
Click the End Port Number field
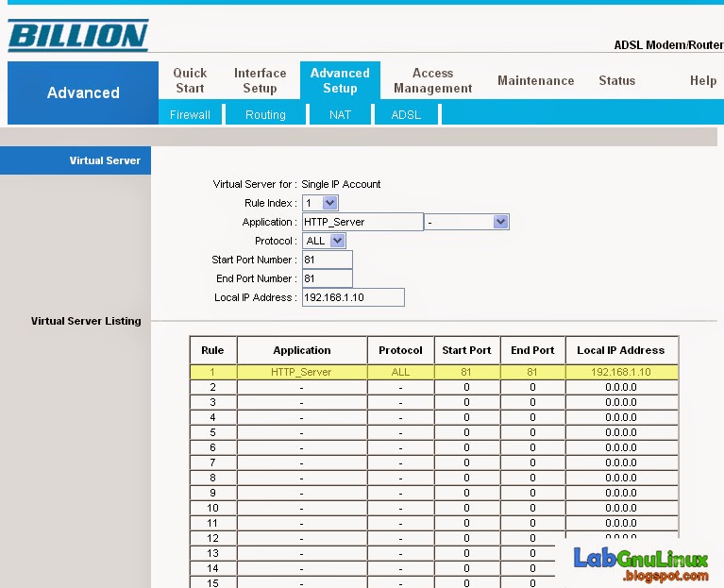pyautogui.click(x=328, y=278)
